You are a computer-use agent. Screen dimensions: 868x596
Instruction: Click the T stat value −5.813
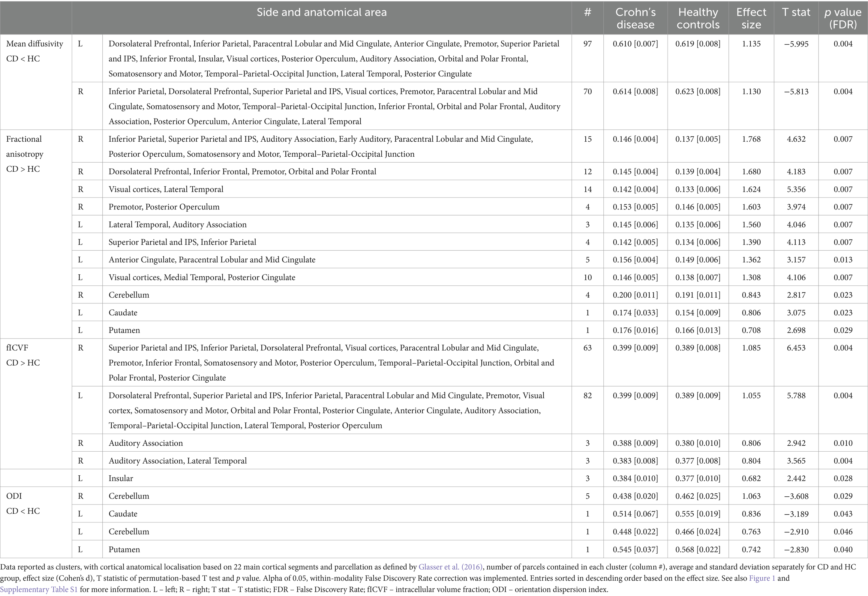point(796,92)
